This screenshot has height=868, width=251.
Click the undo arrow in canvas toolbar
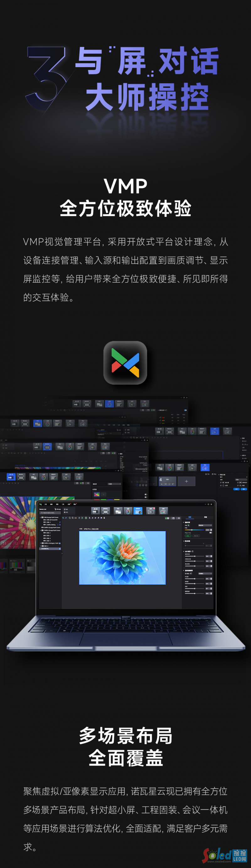coord(63,518)
